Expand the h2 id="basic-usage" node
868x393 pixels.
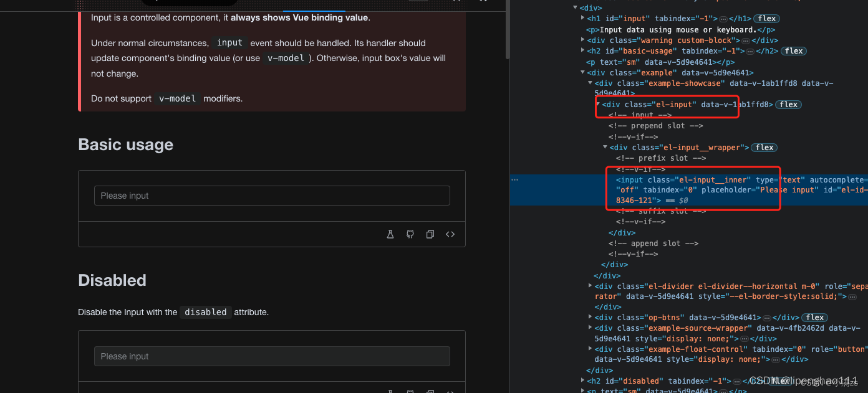pyautogui.click(x=582, y=51)
